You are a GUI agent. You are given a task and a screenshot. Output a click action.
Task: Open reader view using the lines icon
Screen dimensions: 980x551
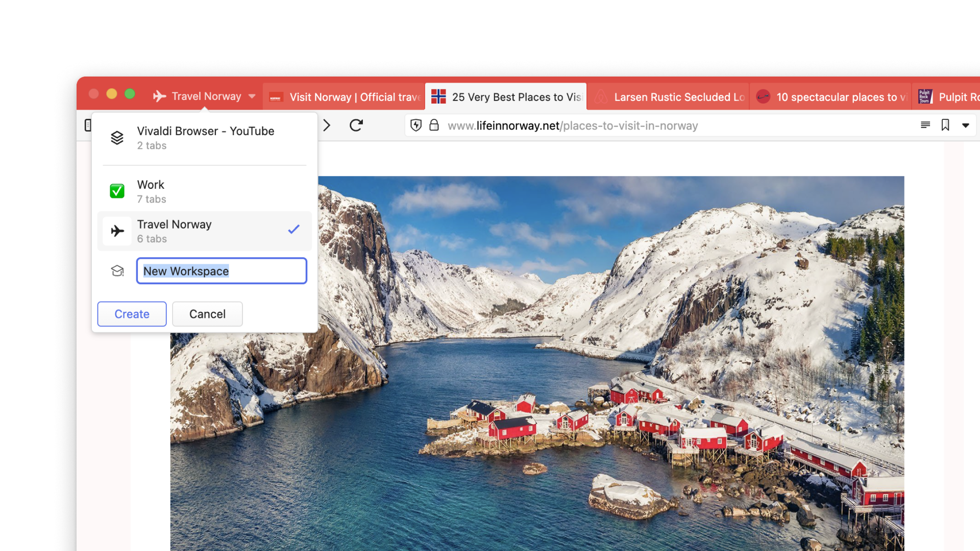click(925, 125)
